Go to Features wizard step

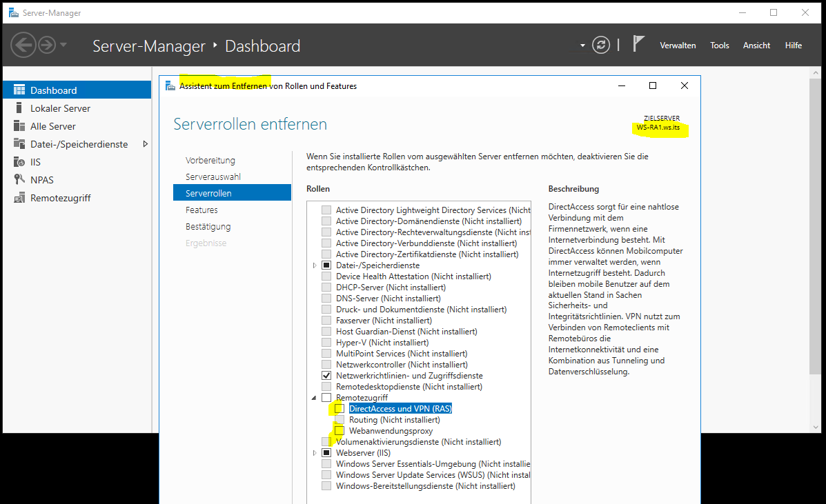(x=201, y=210)
